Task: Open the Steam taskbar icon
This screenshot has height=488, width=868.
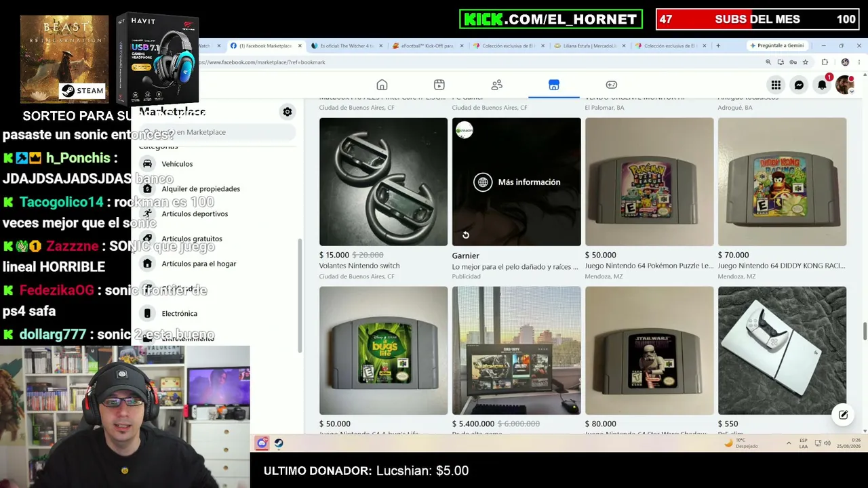Action: pyautogui.click(x=279, y=443)
